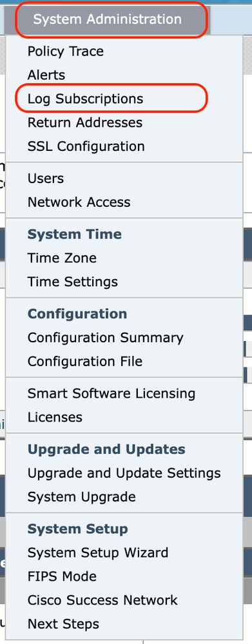The height and width of the screenshot is (644, 252).
Task: Open Time Zone settings
Action: (x=62, y=258)
